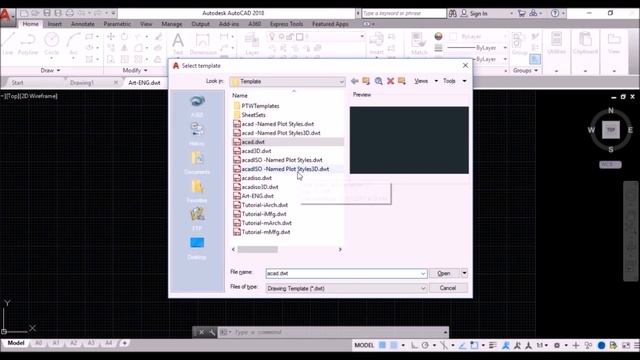Open Documents in the places sidebar
Screen dimensions: 640x360
pyautogui.click(x=197, y=162)
